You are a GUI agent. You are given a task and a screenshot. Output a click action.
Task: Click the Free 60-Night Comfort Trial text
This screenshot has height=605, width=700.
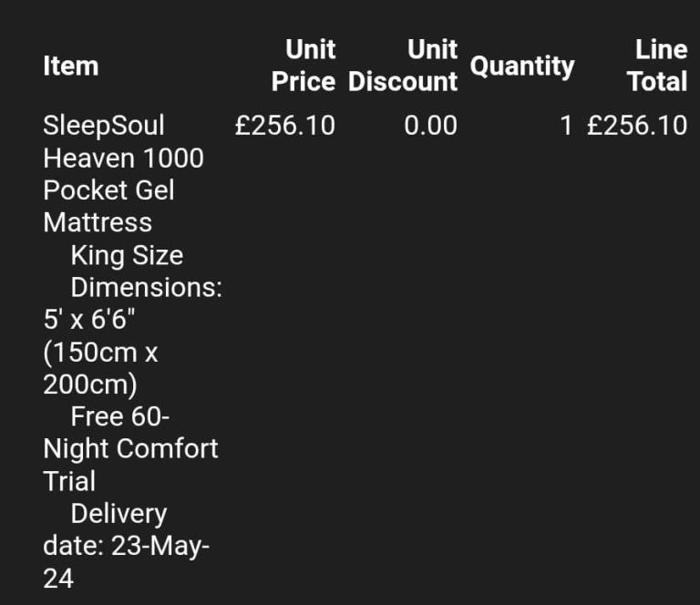point(130,448)
